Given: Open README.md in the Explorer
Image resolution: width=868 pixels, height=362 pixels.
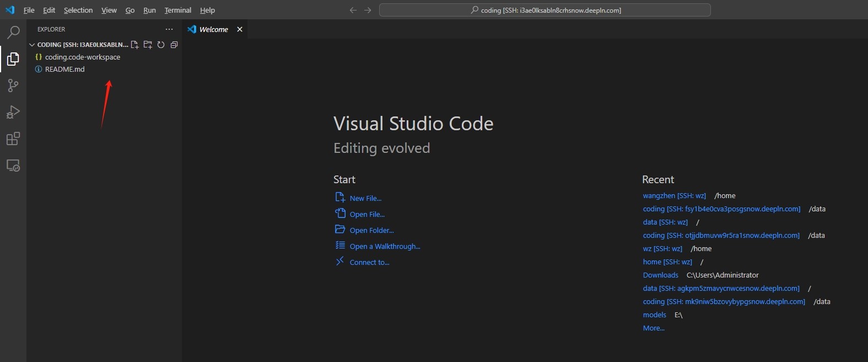Looking at the screenshot, I should coord(65,69).
